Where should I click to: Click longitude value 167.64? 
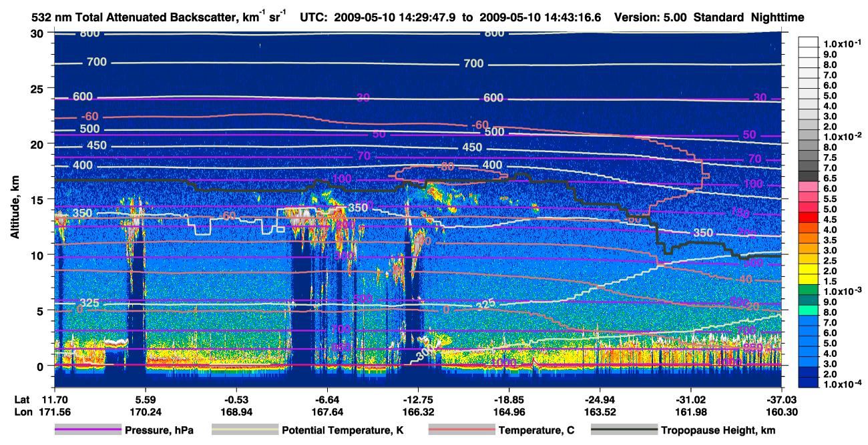tap(327, 412)
